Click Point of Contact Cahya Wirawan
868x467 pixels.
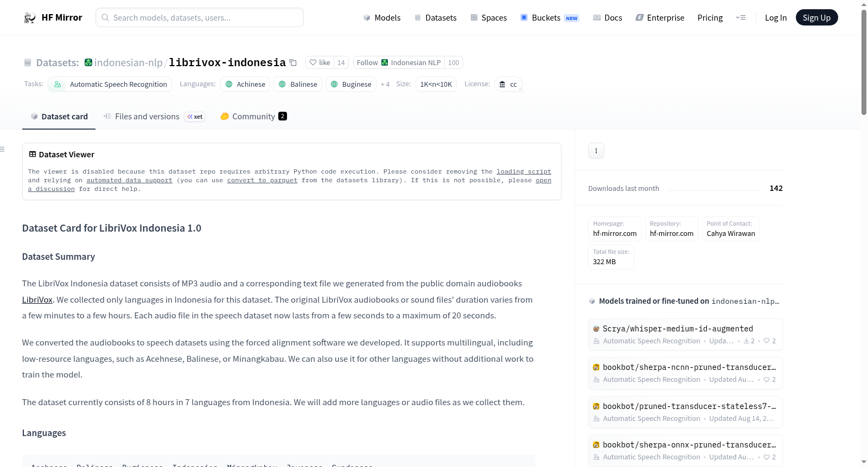pos(731,228)
